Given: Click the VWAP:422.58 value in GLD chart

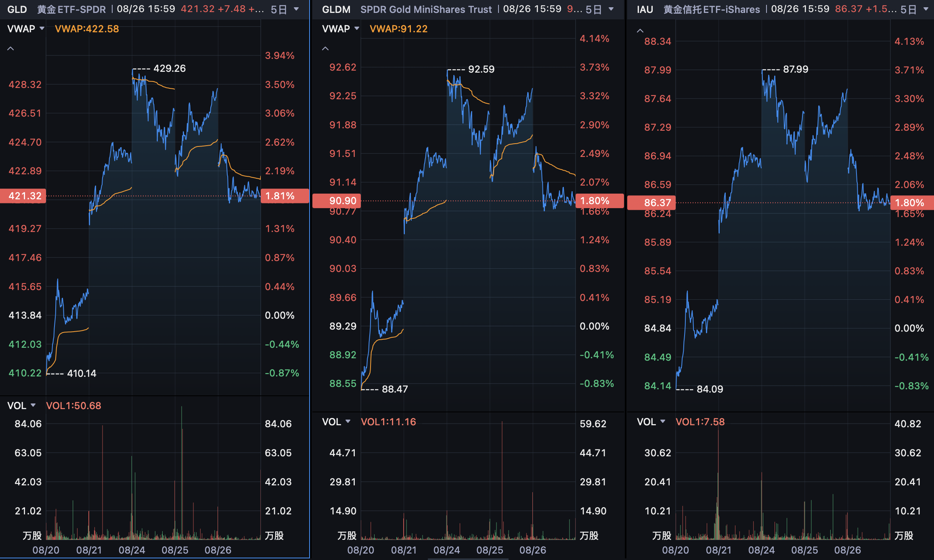Looking at the screenshot, I should [x=87, y=29].
